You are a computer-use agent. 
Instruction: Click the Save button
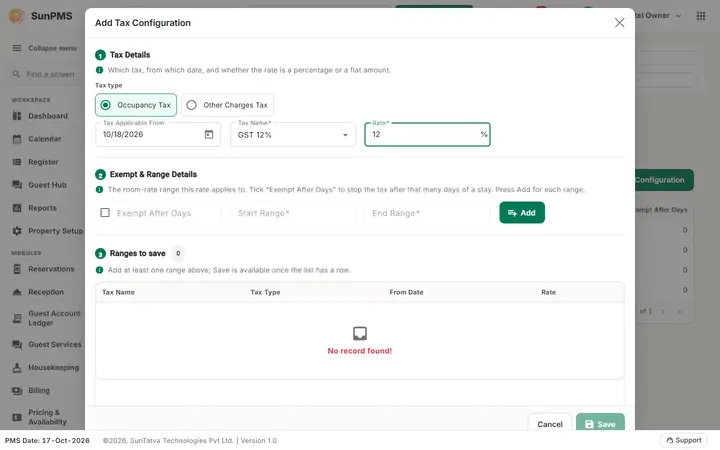tap(600, 424)
